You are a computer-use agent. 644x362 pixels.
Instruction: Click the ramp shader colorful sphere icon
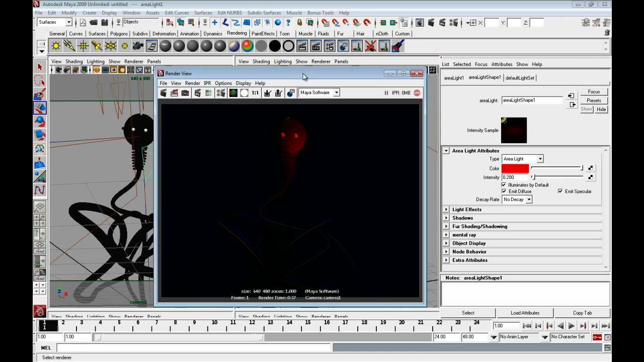[248, 46]
